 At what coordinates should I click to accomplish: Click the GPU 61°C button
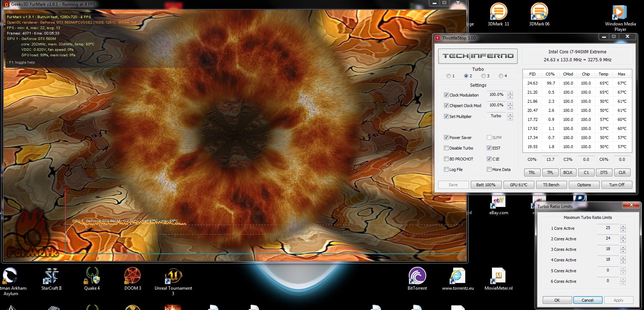(x=519, y=185)
